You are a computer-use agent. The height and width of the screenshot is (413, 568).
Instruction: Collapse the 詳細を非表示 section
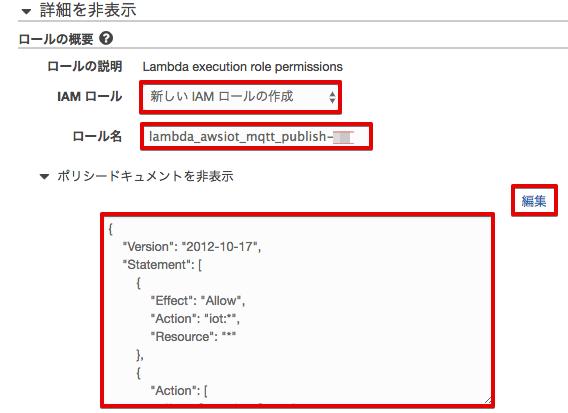[x=79, y=10]
